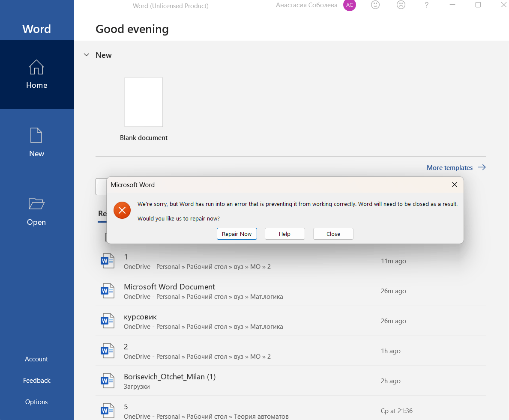Create a Blank document from thumbnail

pos(144,102)
